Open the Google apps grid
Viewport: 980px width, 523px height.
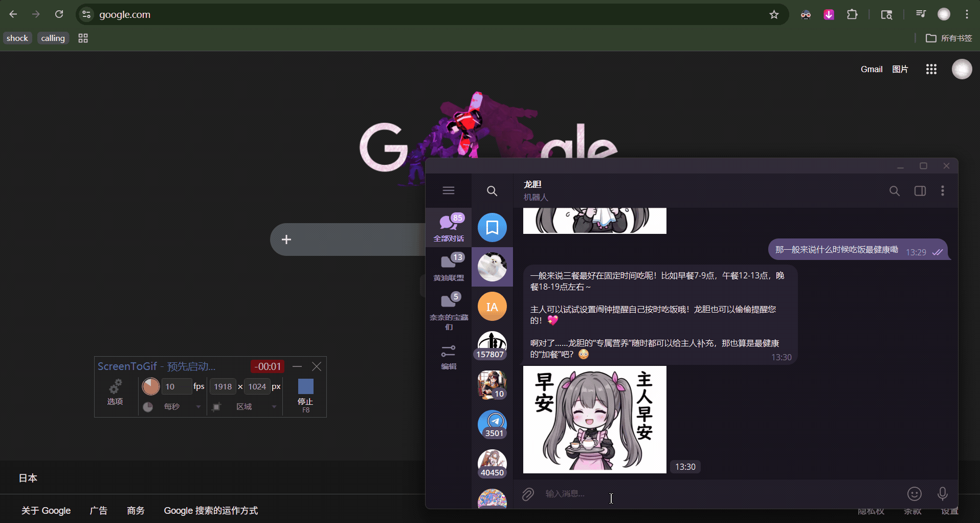pos(930,69)
